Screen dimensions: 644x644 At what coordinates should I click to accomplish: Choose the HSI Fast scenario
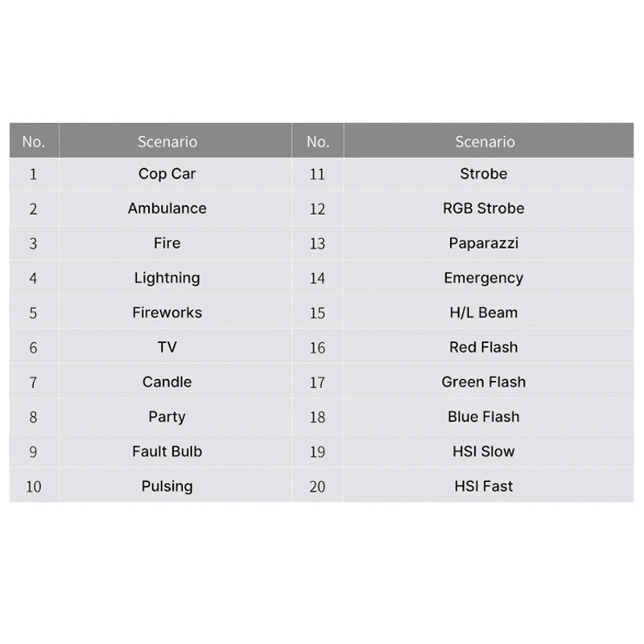(483, 486)
